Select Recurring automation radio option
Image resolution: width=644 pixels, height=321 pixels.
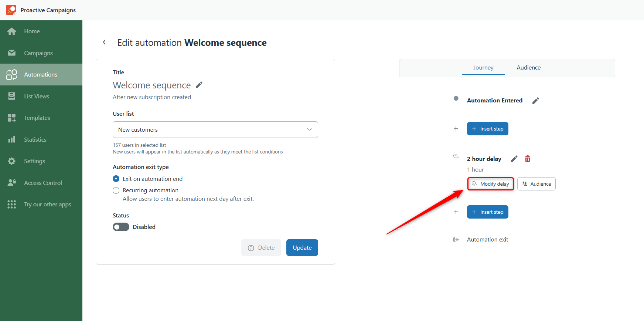tap(116, 190)
